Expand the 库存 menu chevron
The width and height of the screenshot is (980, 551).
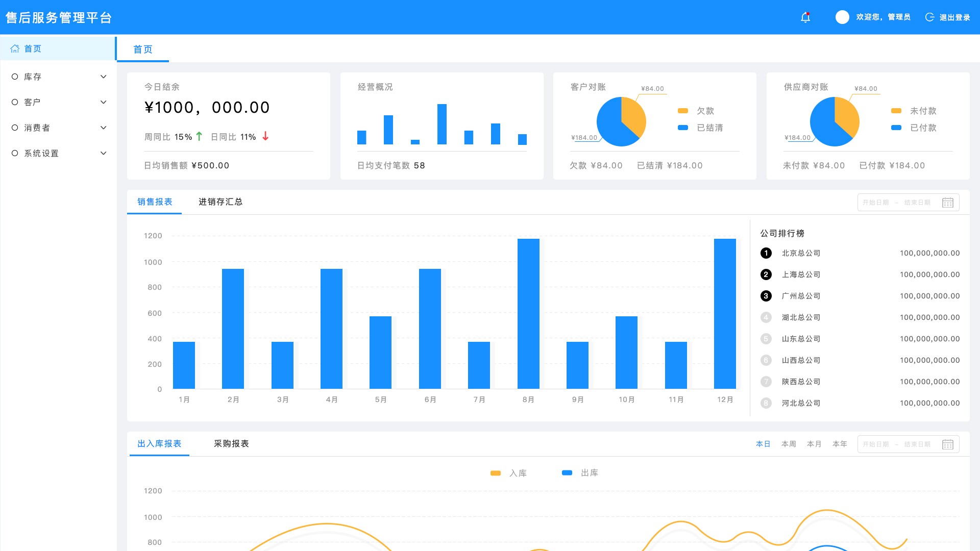point(104,77)
